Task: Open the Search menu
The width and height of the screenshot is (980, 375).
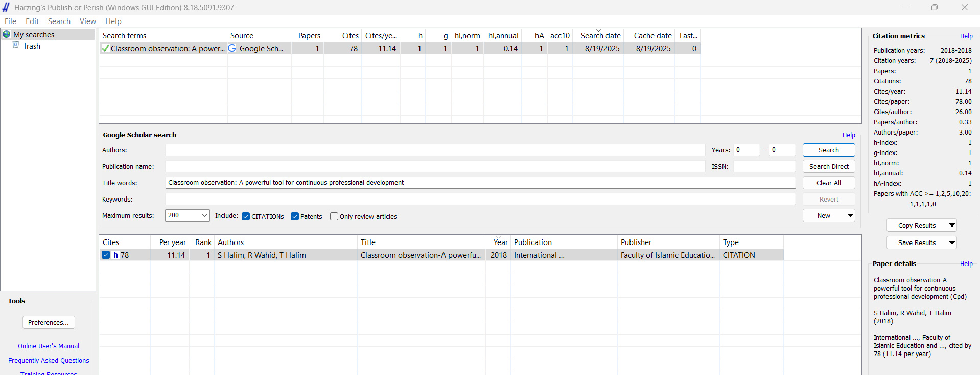Action: click(x=59, y=21)
